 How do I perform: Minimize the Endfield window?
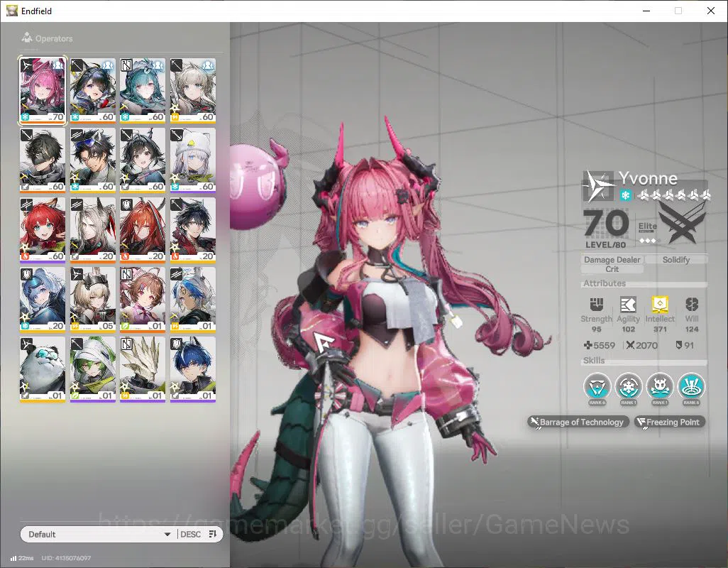[646, 11]
